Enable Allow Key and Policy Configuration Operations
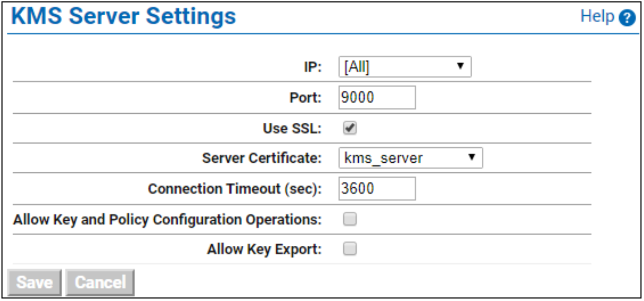The height and width of the screenshot is (301, 644). 350,219
